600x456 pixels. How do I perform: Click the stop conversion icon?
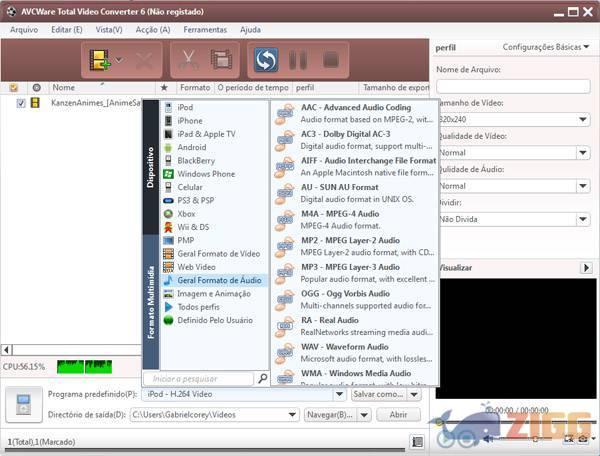(x=329, y=60)
